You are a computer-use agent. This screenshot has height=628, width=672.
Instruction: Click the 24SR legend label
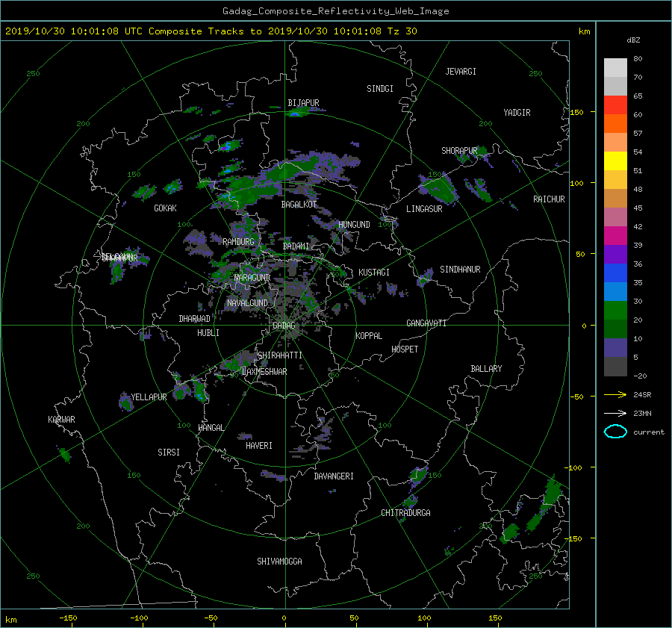(x=642, y=394)
